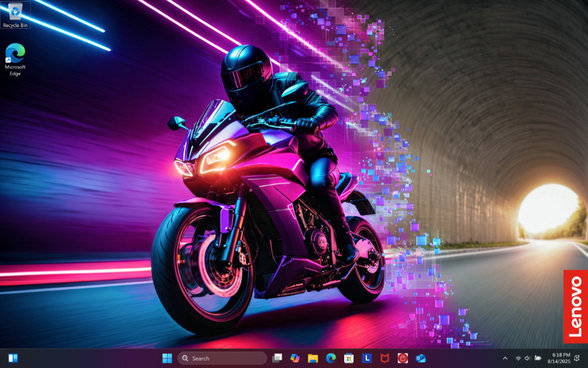This screenshot has width=588, height=368.
Task: Click the taskbar Search box
Action: pos(222,358)
